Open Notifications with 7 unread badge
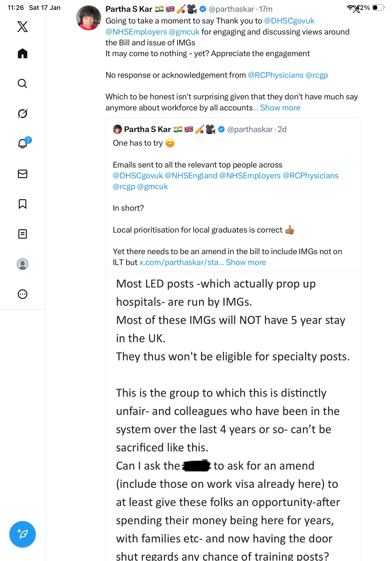 [x=23, y=144]
